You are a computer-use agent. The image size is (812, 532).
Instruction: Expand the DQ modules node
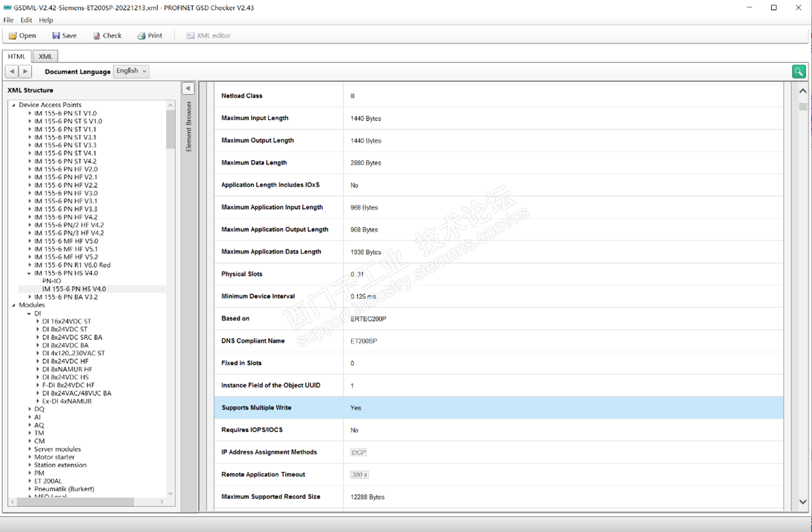pyautogui.click(x=29, y=409)
